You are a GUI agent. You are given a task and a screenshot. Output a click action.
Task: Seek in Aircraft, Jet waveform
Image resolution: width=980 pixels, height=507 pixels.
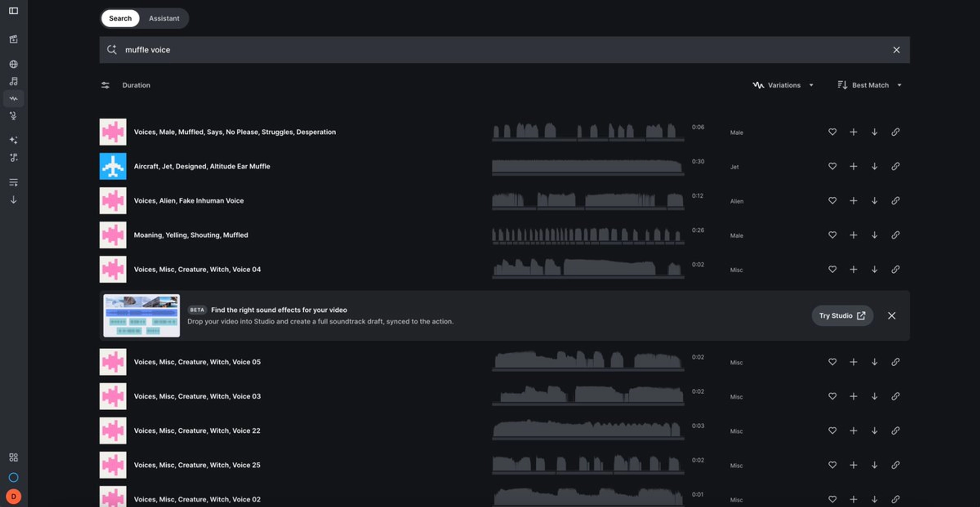(588, 166)
